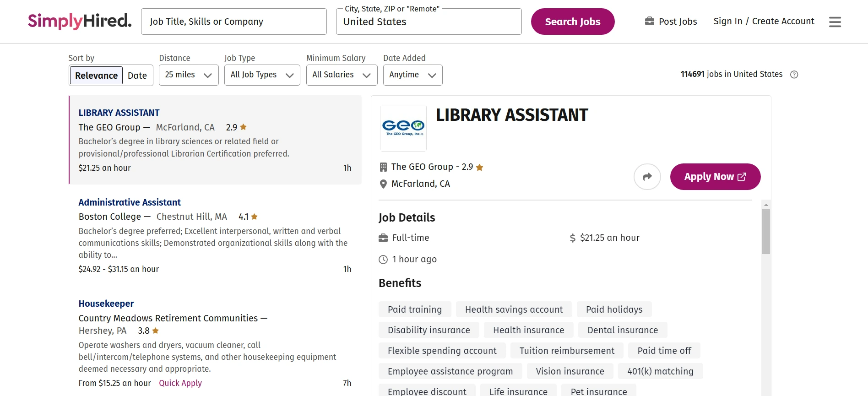868x396 pixels.
Task: Click the company building icon beside The GEO Group
Action: 383,167
